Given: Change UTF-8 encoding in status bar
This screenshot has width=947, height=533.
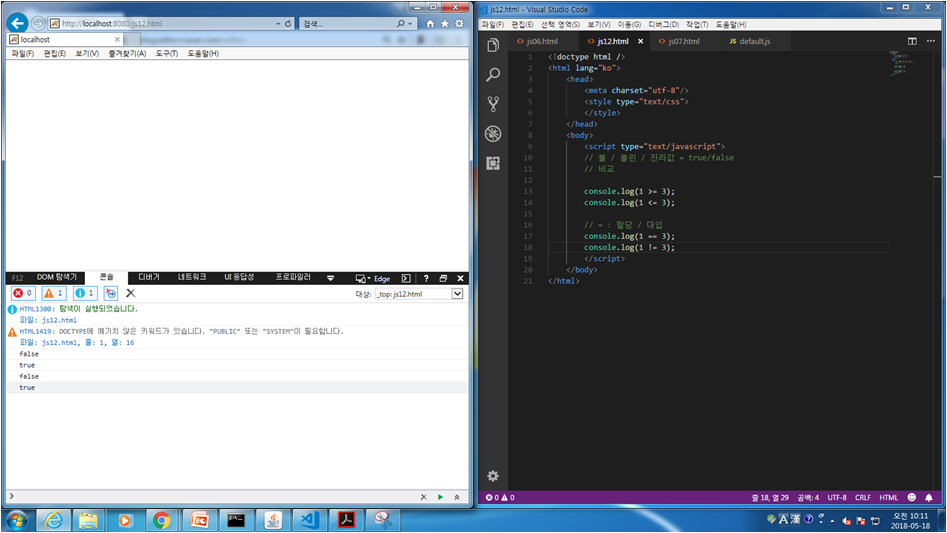Looking at the screenshot, I should 836,497.
